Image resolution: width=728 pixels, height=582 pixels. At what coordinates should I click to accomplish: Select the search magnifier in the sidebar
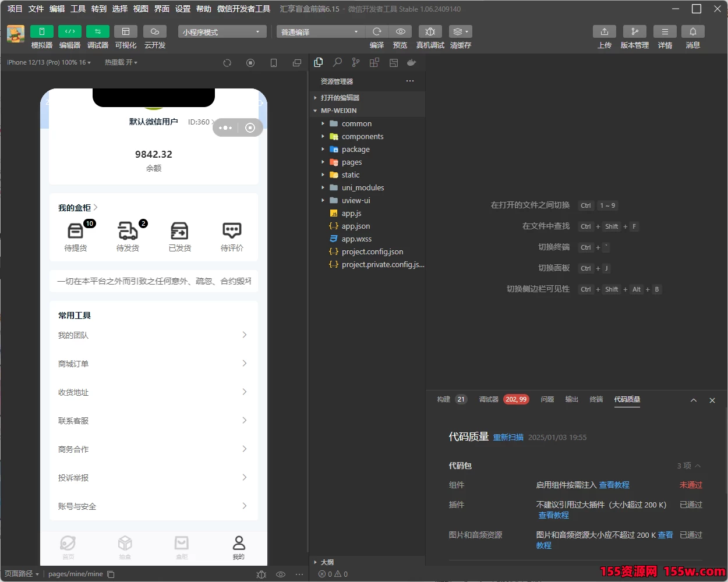tap(337, 62)
